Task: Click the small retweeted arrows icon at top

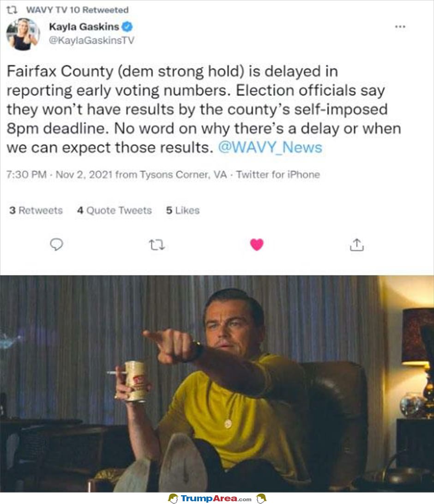Action: coord(12,10)
